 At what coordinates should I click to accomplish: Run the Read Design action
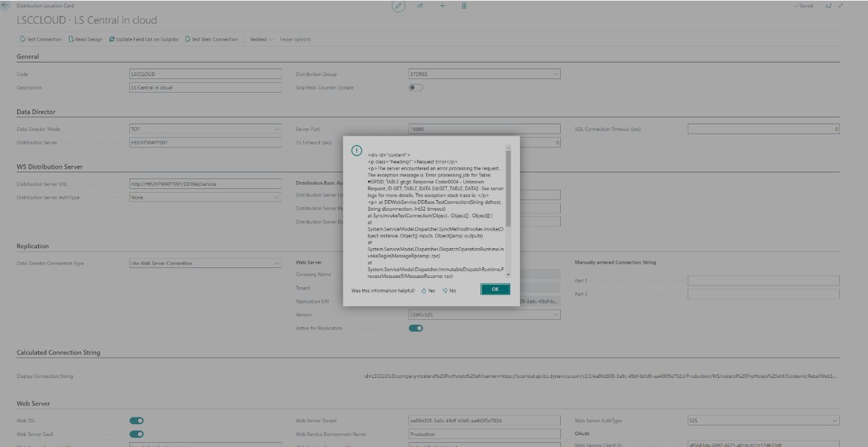[x=86, y=39]
